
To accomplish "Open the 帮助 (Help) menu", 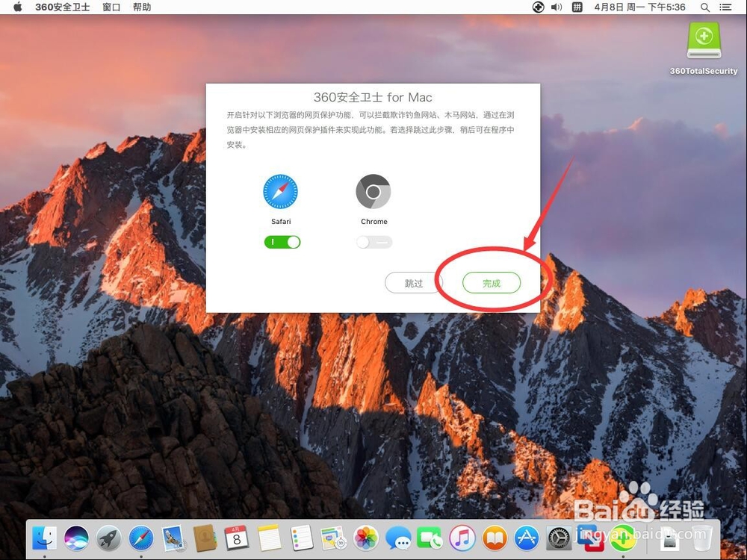I will [142, 7].
